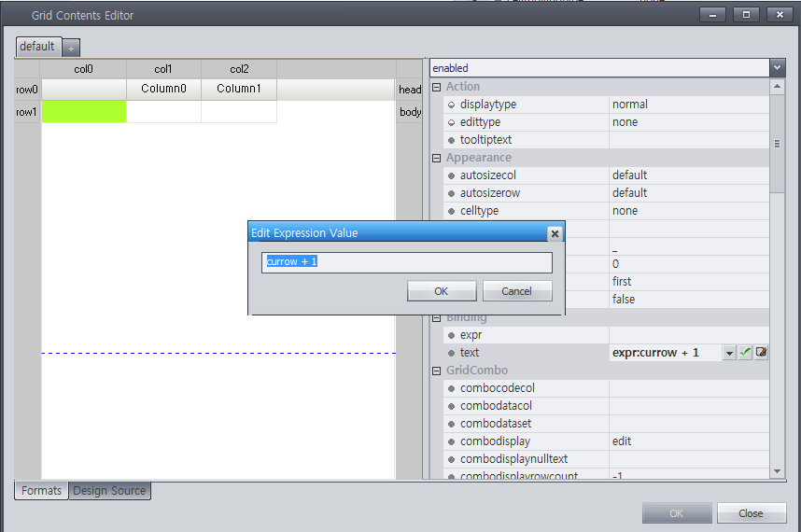Select the col2 column header
Image resolution: width=801 pixels, height=532 pixels.
coord(239,69)
